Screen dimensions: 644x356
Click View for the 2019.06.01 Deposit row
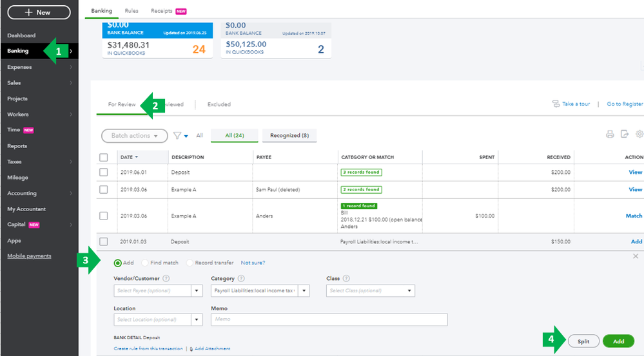(636, 173)
